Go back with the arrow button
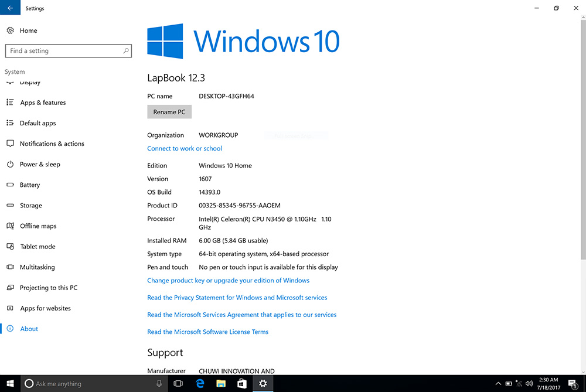 10,8
